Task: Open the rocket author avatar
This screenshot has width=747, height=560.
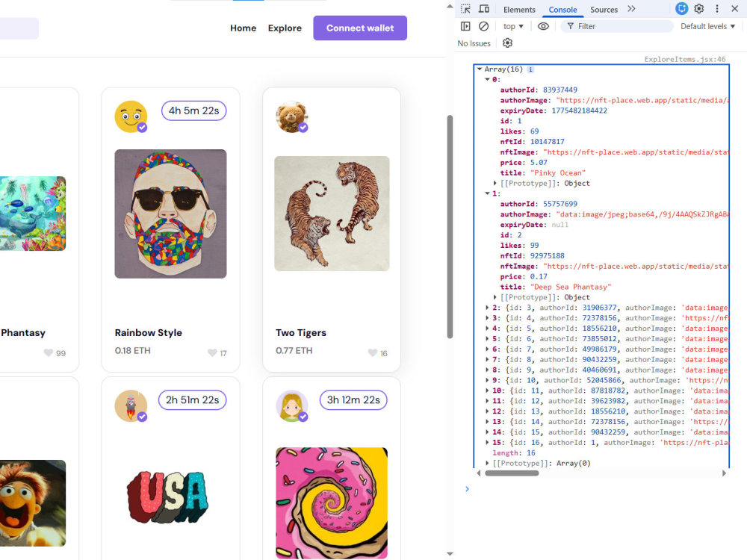Action: pyautogui.click(x=131, y=406)
